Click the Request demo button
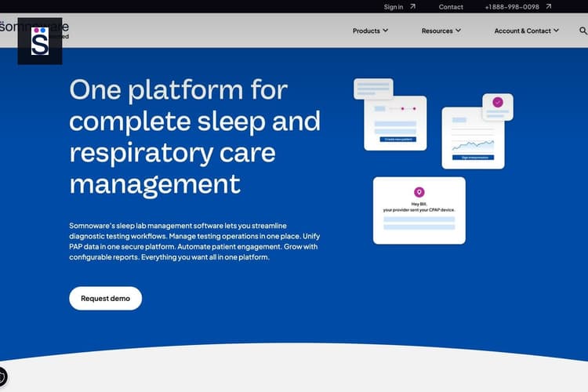The image size is (588, 392). 105,298
